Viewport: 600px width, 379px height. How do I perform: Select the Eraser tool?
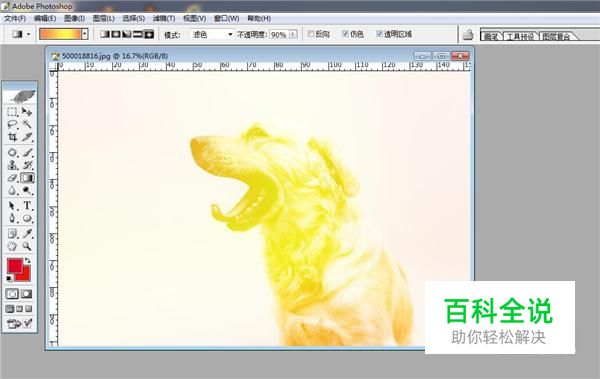12,178
